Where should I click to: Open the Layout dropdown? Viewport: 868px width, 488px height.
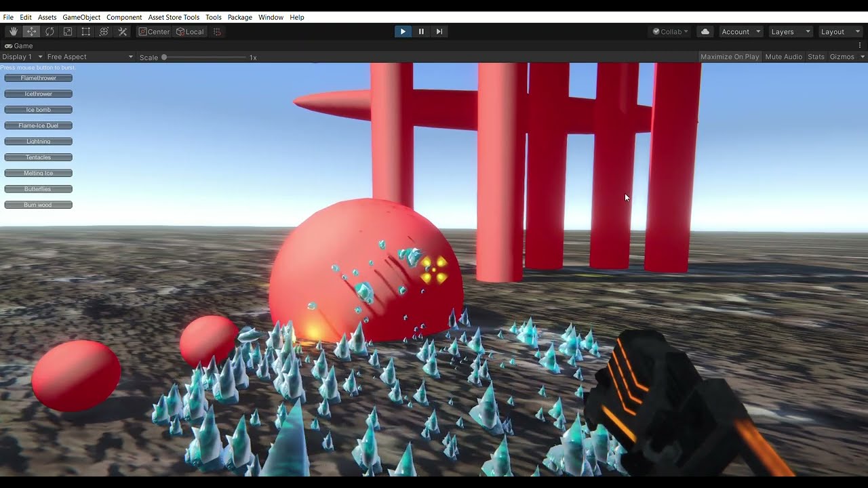coord(840,32)
